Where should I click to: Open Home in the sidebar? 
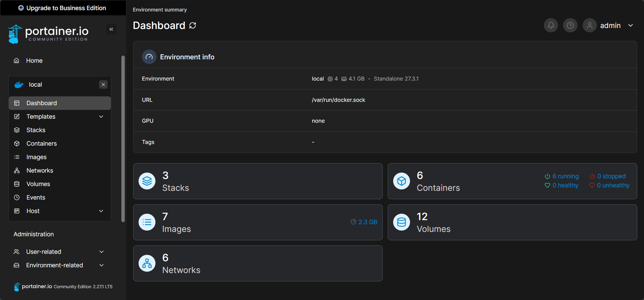(34, 61)
